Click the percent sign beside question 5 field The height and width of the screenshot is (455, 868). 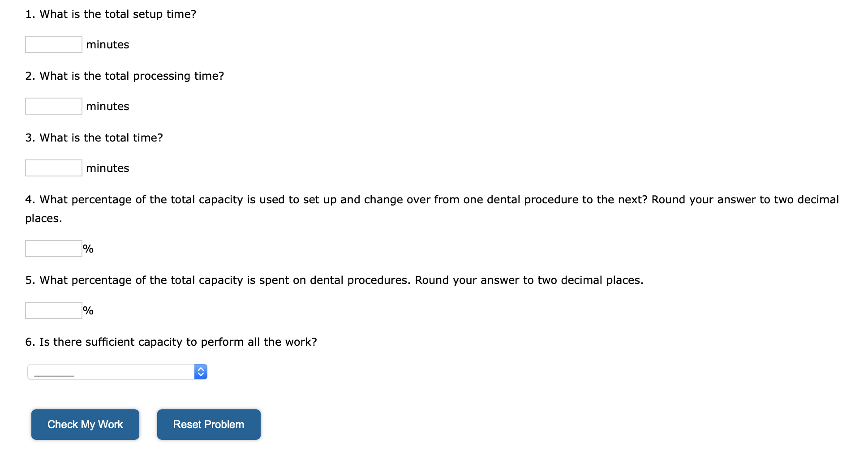pos(88,311)
